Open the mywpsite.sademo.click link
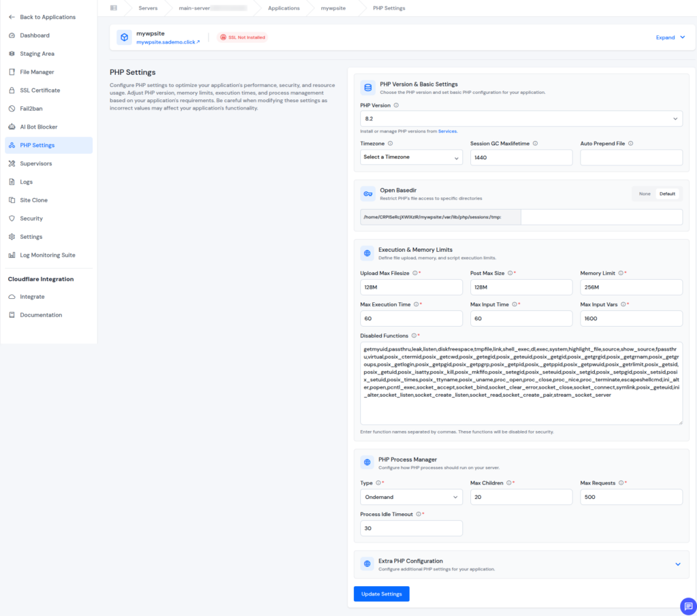This screenshot has height=616, width=697. pos(167,42)
